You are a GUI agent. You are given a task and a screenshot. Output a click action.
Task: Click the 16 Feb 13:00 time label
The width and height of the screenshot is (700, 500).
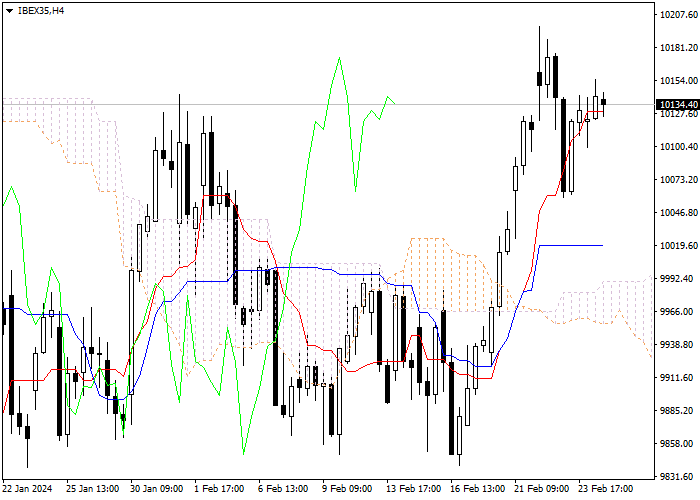pyautogui.click(x=477, y=489)
